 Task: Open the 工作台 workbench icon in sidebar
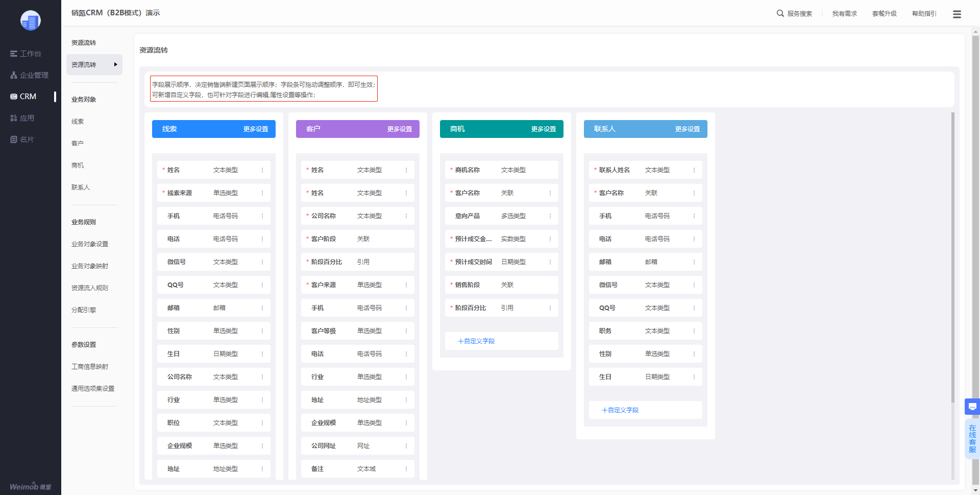tap(14, 54)
